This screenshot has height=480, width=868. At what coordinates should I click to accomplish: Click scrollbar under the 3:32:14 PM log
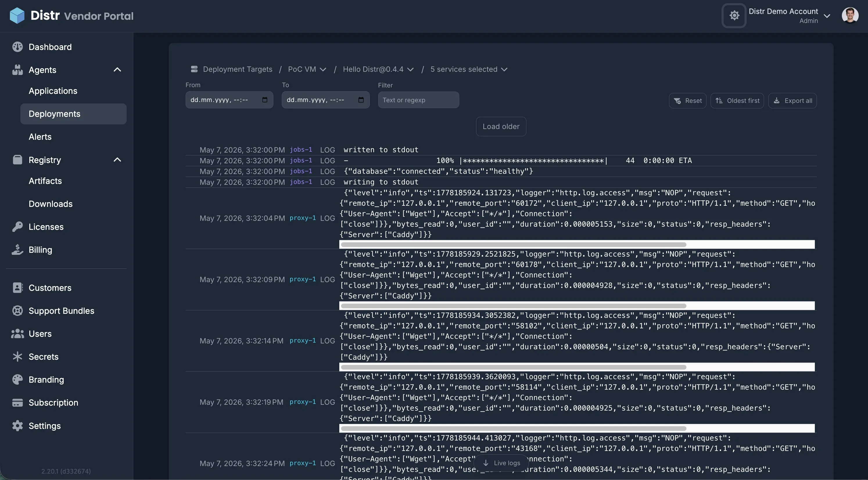point(514,367)
